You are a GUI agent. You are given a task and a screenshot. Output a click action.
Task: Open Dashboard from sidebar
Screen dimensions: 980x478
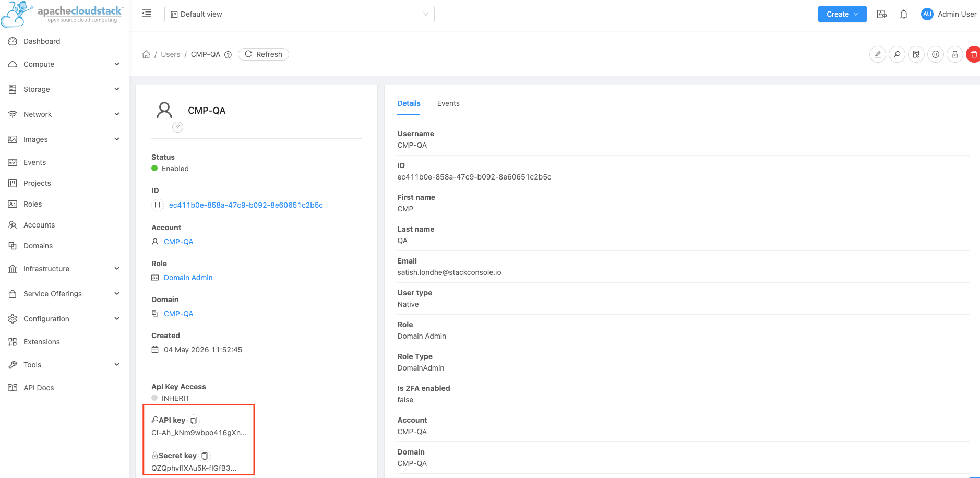42,41
